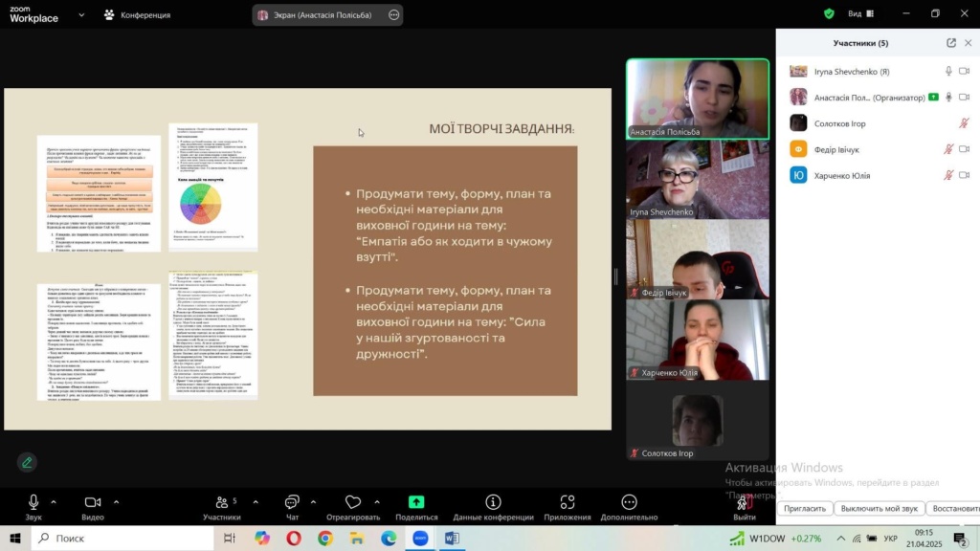Image resolution: width=980 pixels, height=551 pixels.
Task: Open File Explorer from the taskbar
Action: tap(357, 538)
